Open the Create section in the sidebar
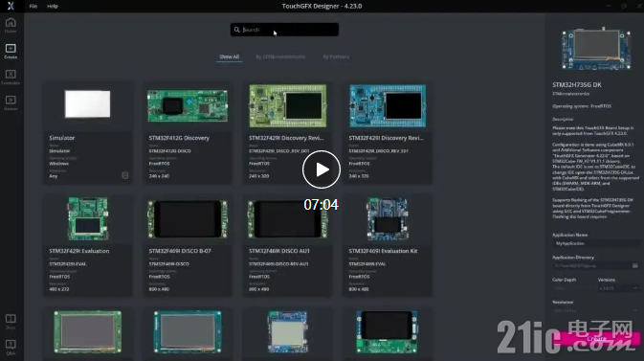This screenshot has height=361, width=644. (11, 51)
